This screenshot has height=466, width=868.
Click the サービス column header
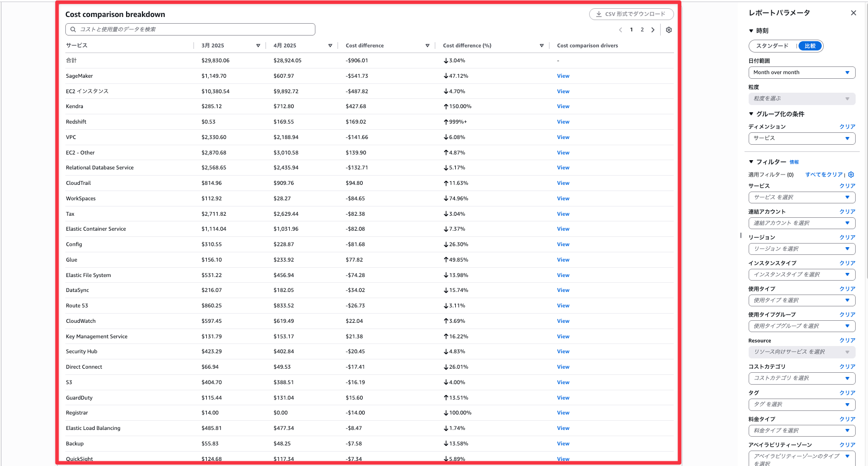[77, 46]
